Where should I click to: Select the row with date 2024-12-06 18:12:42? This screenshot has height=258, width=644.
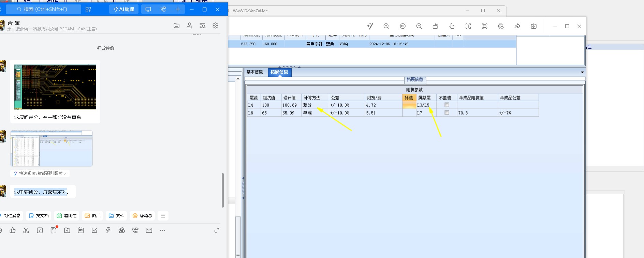372,44
